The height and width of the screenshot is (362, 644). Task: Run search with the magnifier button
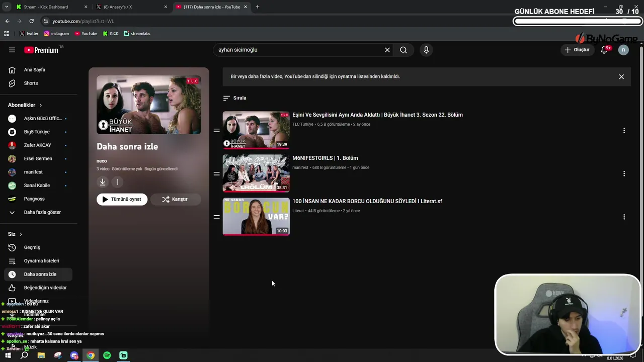tap(404, 50)
